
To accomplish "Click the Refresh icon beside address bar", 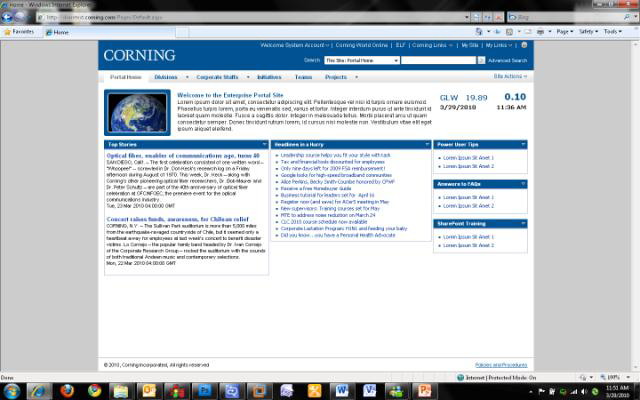I will click(x=487, y=18).
